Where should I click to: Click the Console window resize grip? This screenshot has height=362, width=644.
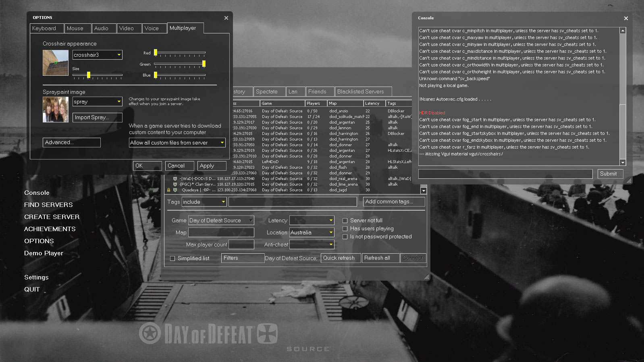coord(629,181)
